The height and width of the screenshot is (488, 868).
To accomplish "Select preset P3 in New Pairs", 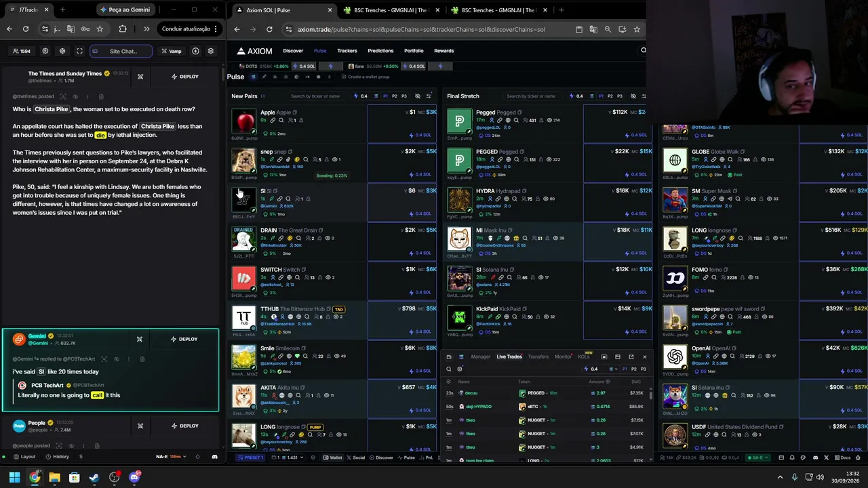I will (x=404, y=96).
